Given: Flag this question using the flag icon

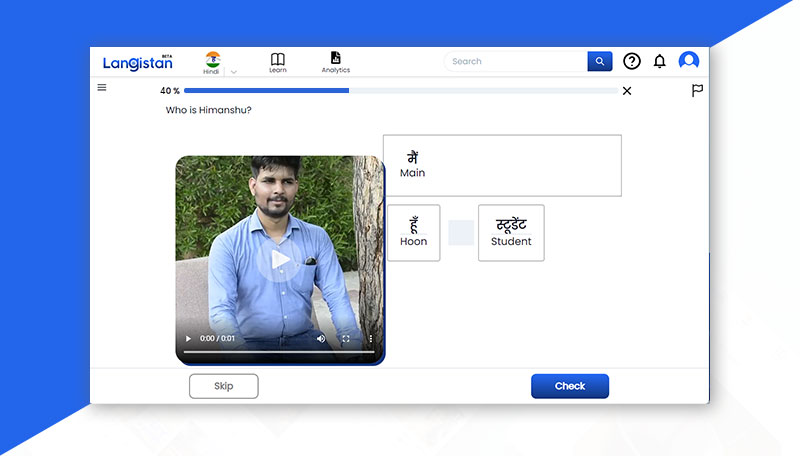Looking at the screenshot, I should 697,91.
